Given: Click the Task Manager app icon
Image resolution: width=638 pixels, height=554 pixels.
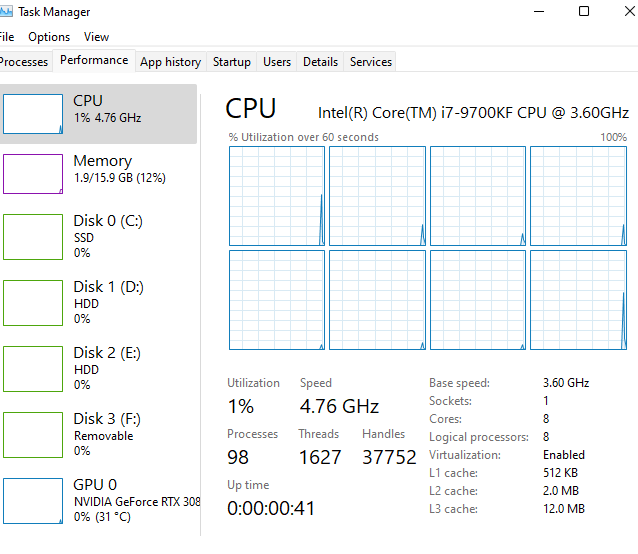Looking at the screenshot, I should coord(6,12).
